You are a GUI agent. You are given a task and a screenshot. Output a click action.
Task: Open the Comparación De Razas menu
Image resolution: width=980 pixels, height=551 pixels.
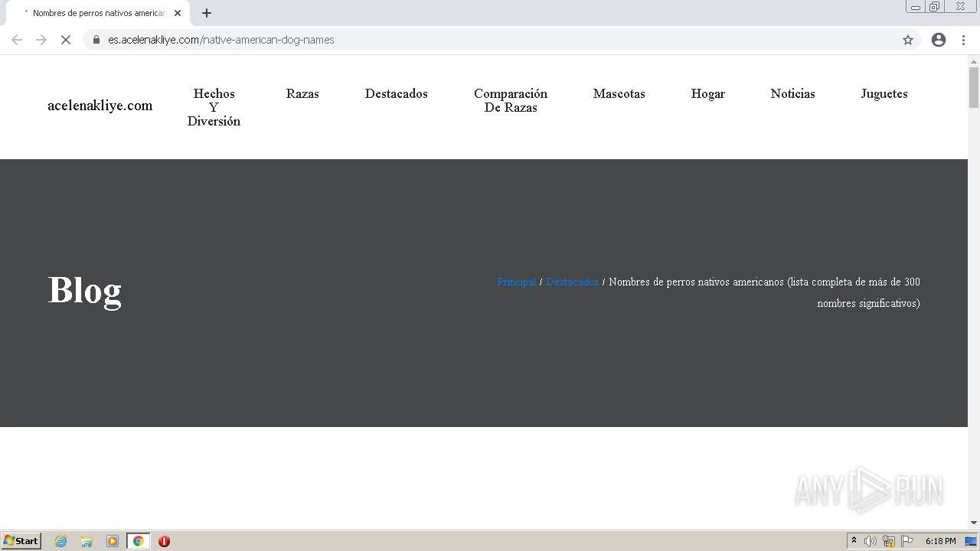[x=511, y=100]
